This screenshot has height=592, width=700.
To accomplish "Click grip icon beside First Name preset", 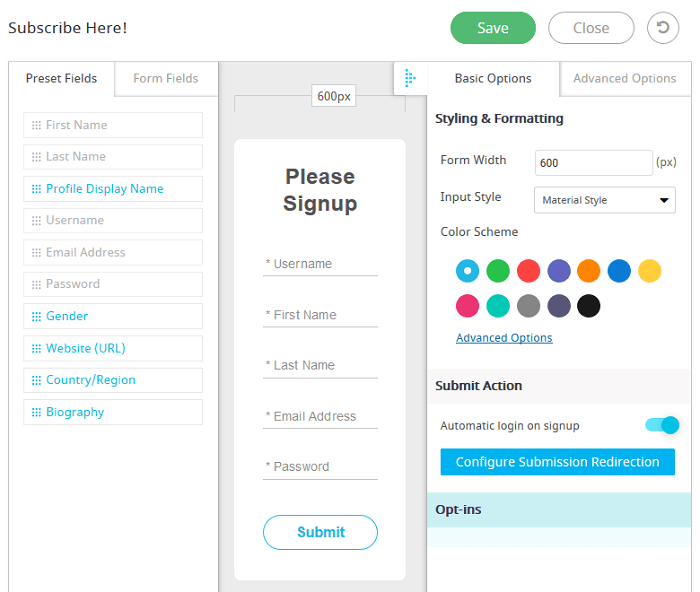I will coord(37,125).
